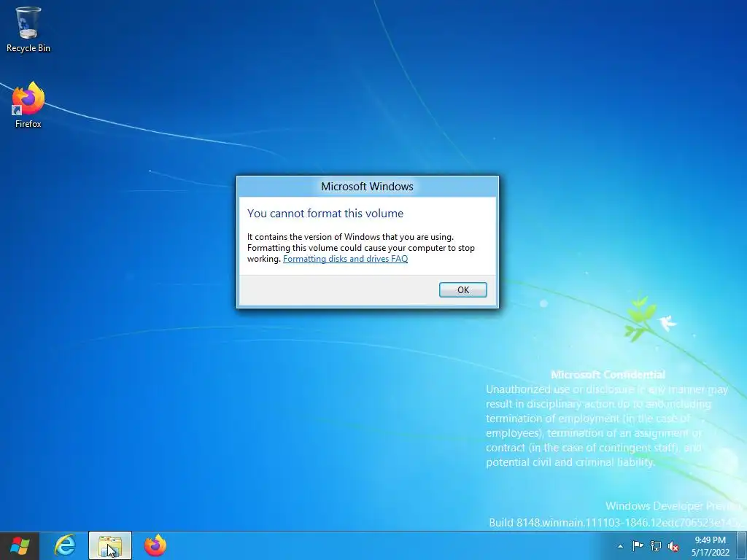Launch Internet Explorer from the taskbar
The height and width of the screenshot is (560, 747).
pyautogui.click(x=65, y=545)
